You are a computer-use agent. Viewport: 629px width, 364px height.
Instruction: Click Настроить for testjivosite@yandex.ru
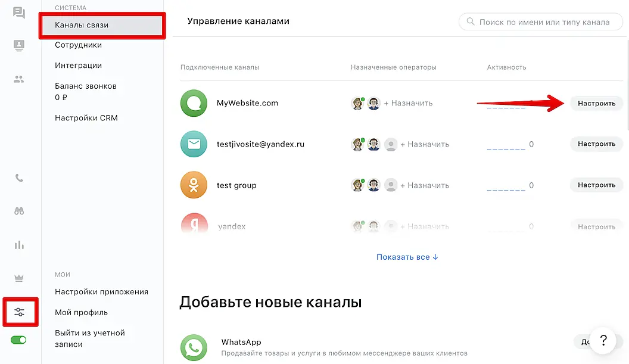click(596, 144)
